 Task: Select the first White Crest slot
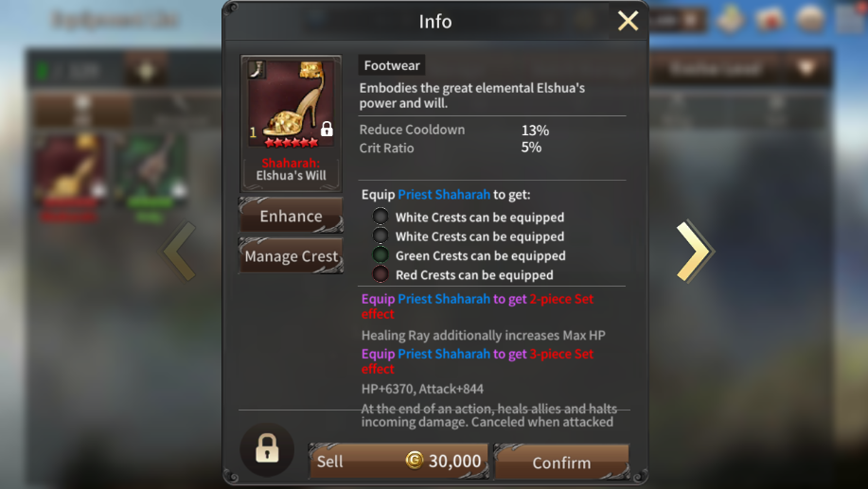[381, 217]
